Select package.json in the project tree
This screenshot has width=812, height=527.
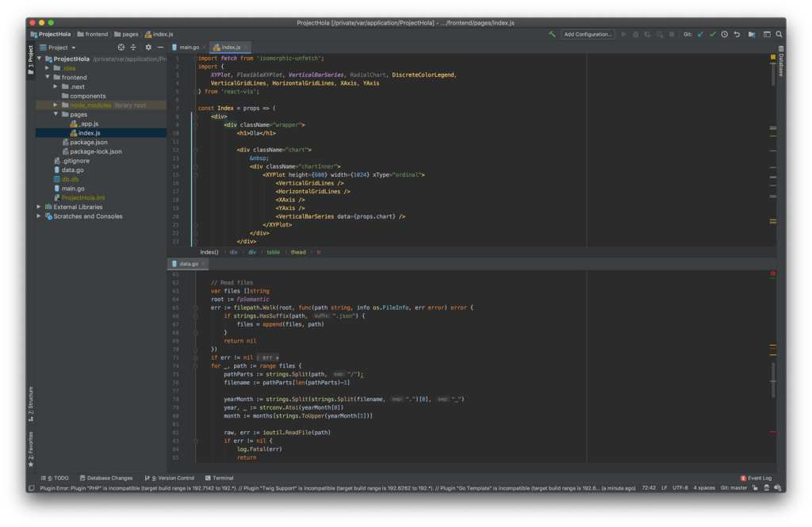coord(84,142)
